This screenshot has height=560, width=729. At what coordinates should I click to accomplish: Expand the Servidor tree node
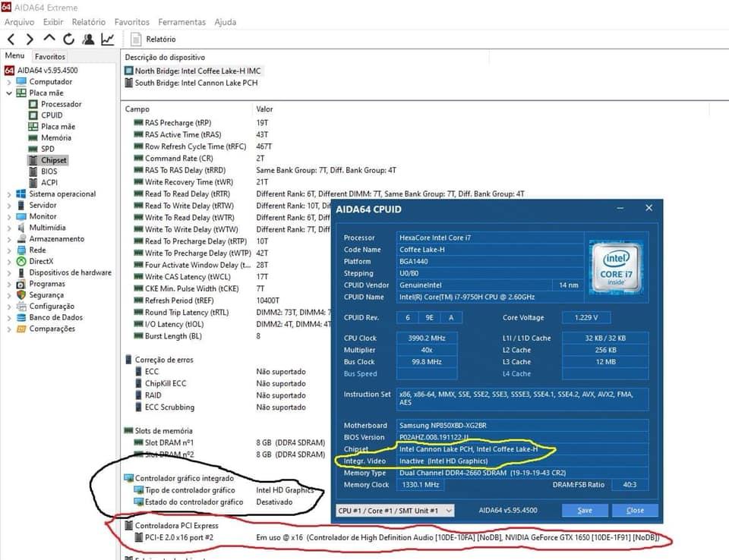click(9, 206)
